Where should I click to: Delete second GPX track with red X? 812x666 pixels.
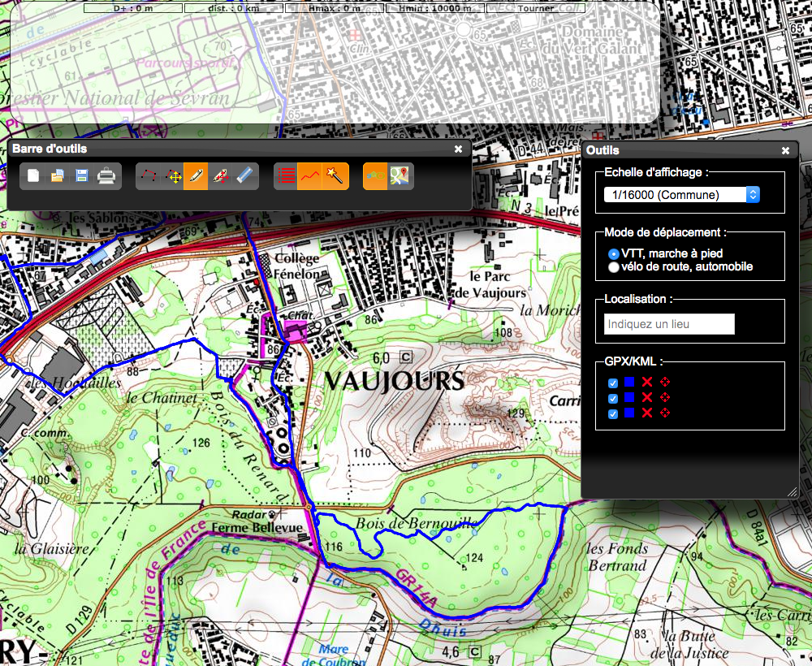coord(647,398)
